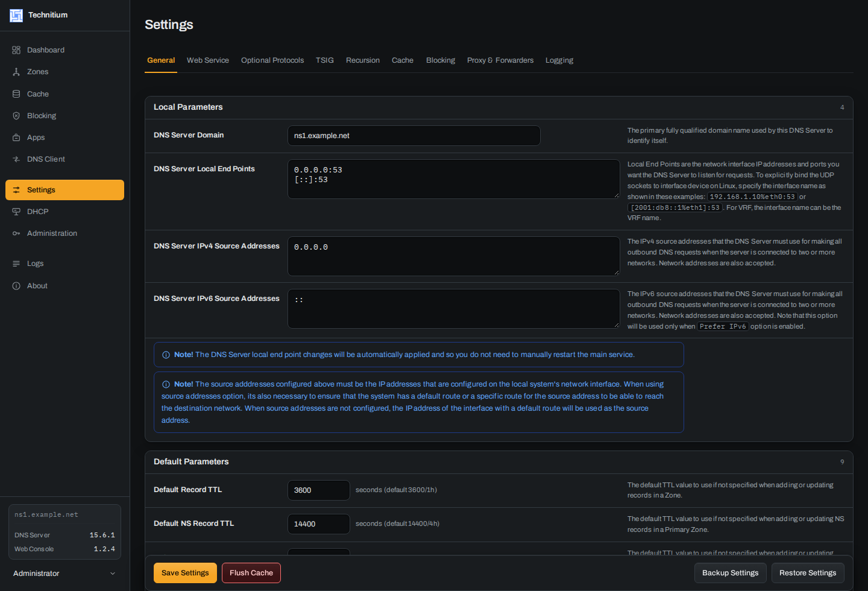Click the Cache database icon in sidebar
Viewport: 868px width, 591px height.
point(16,94)
